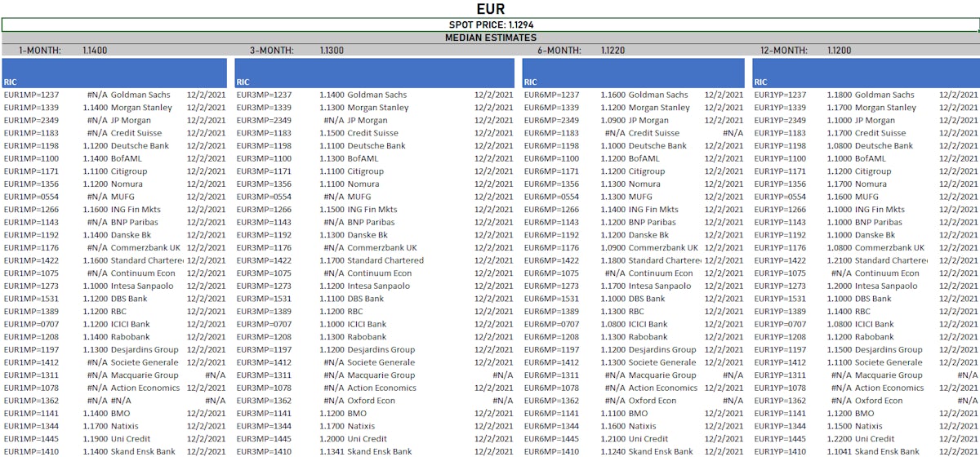980x457 pixels.
Task: Click Intesa Sanpaolo in the 6-month block
Action: (660, 286)
